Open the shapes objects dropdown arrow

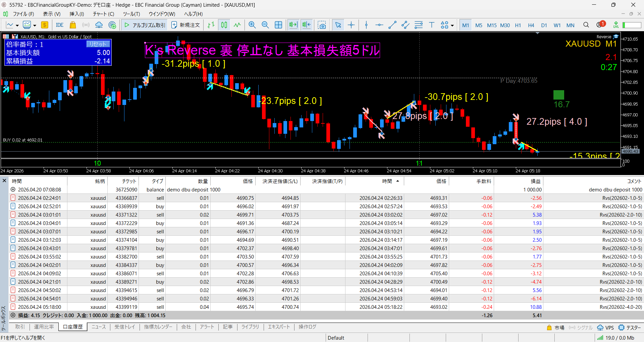point(452,25)
